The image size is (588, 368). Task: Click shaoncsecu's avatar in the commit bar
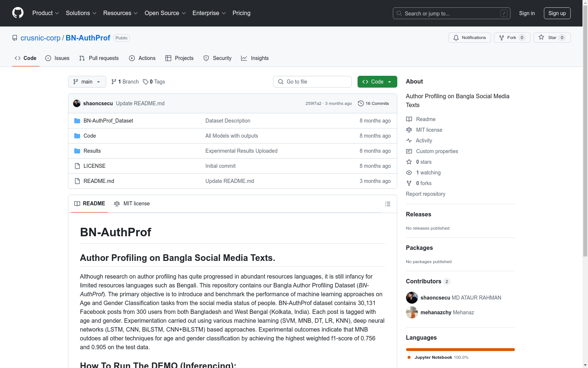point(77,103)
